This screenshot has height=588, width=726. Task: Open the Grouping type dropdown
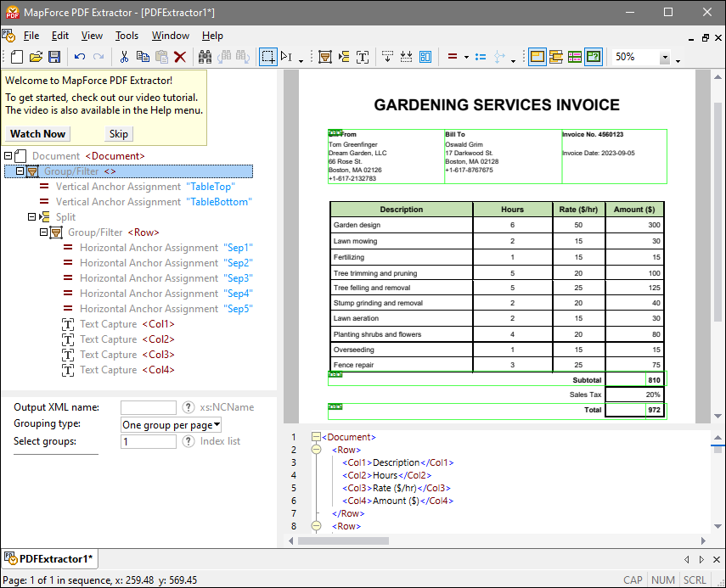tap(172, 424)
